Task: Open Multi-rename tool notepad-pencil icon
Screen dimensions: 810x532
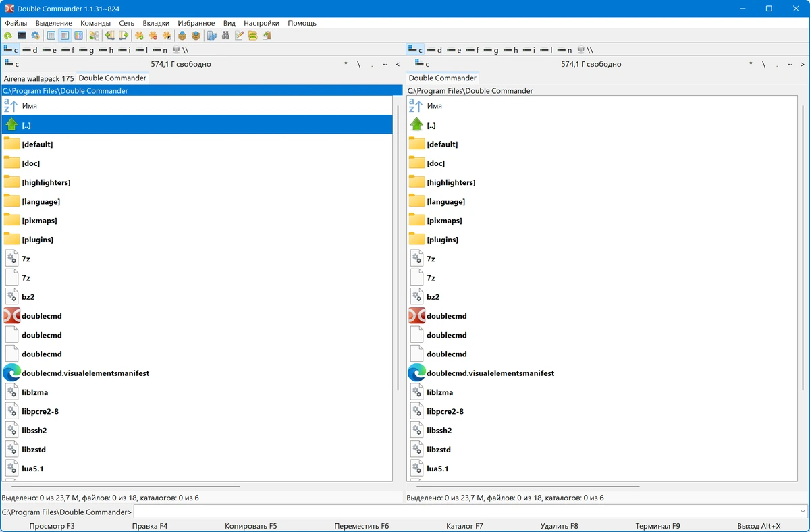Action: (239, 36)
